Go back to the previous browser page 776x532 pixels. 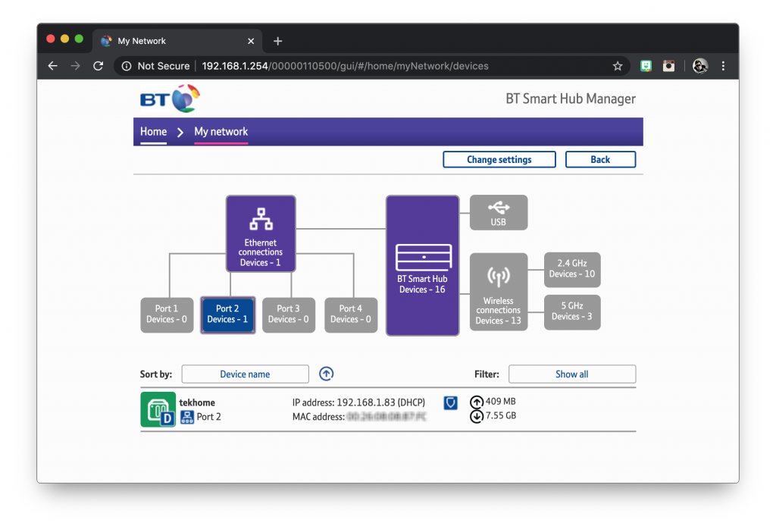(x=52, y=66)
